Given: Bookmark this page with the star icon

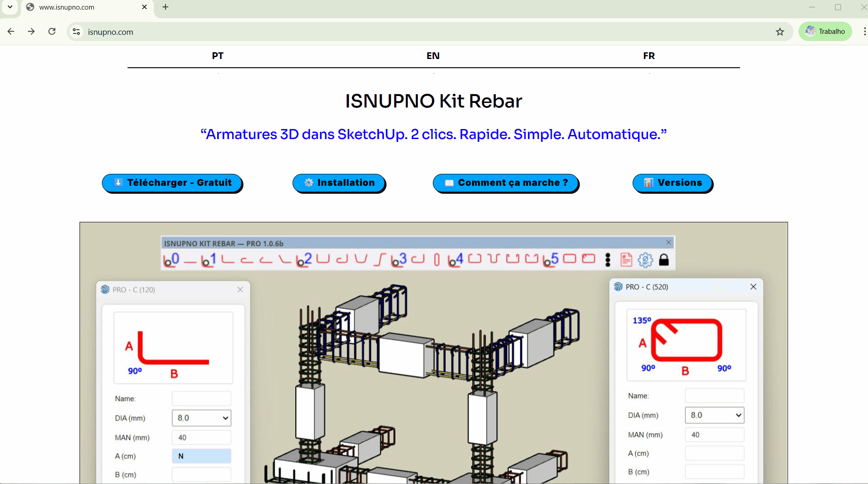Looking at the screenshot, I should 780,32.
